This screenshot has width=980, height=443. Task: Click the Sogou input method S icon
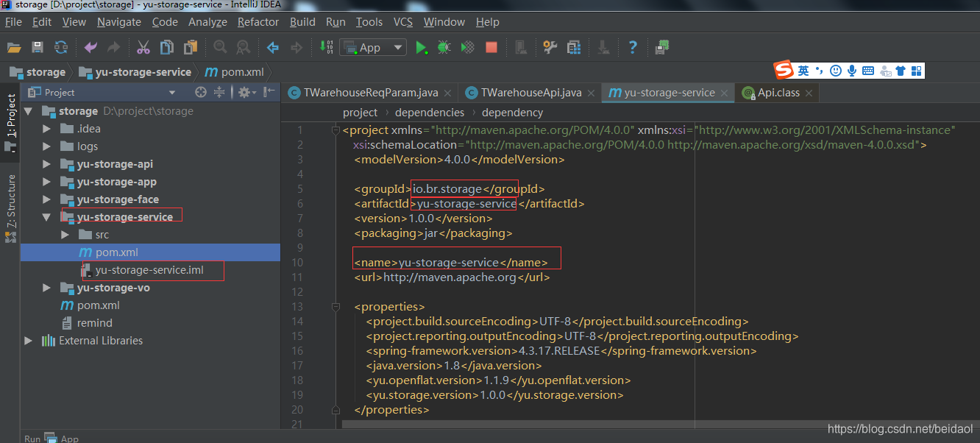pos(784,71)
